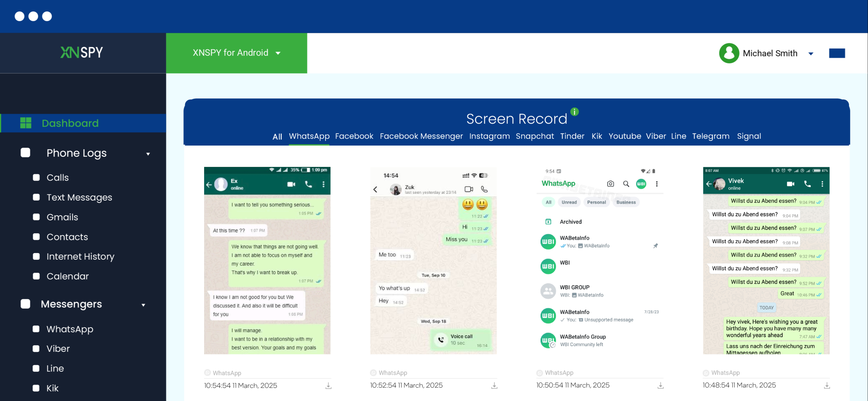Open the Vivek chat screenshot thumbnail
Viewport: 868px width, 401px height.
(766, 261)
